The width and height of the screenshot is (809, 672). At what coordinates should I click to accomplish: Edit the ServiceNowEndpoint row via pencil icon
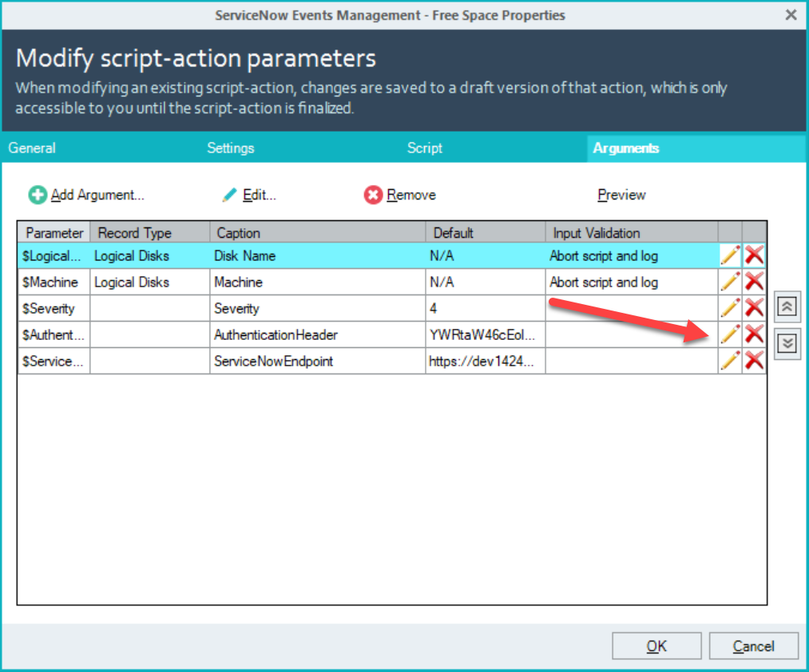pos(730,361)
